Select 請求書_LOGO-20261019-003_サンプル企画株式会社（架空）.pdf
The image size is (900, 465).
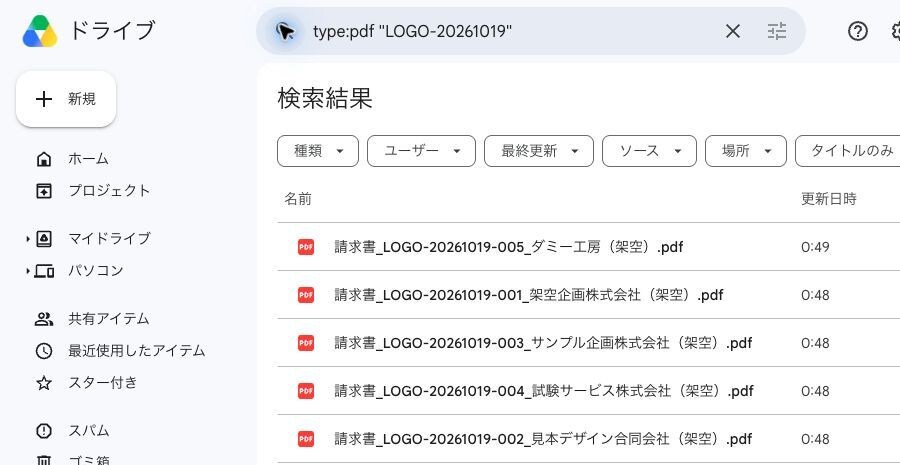tap(544, 343)
